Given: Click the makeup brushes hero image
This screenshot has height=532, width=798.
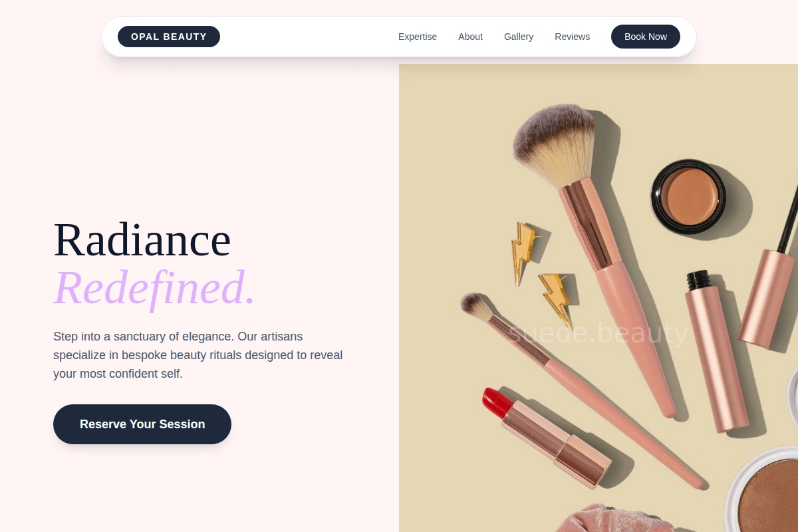Looking at the screenshot, I should 598,298.
